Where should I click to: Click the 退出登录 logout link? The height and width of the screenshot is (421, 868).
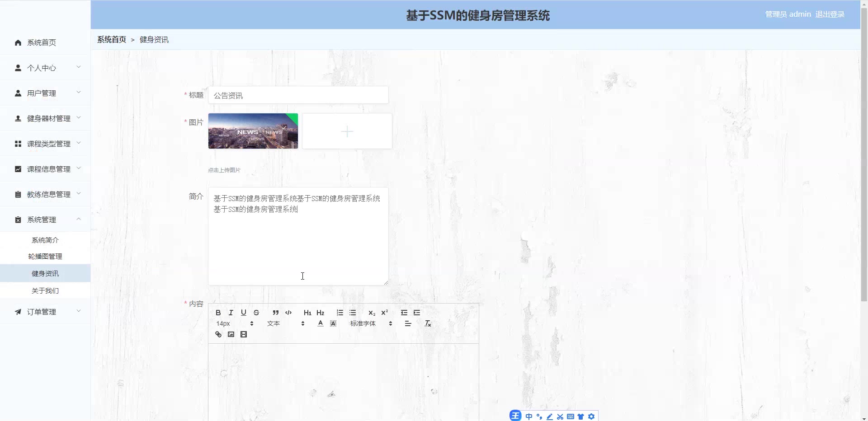[x=830, y=14]
